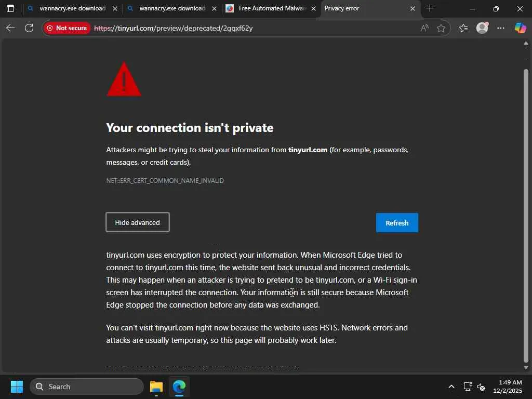Click the taskbar Search box
532x399 pixels.
point(87,387)
